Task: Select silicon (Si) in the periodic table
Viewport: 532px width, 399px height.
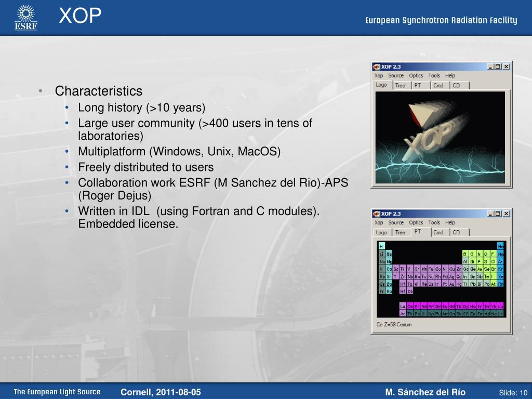Action: pyautogui.click(x=473, y=261)
